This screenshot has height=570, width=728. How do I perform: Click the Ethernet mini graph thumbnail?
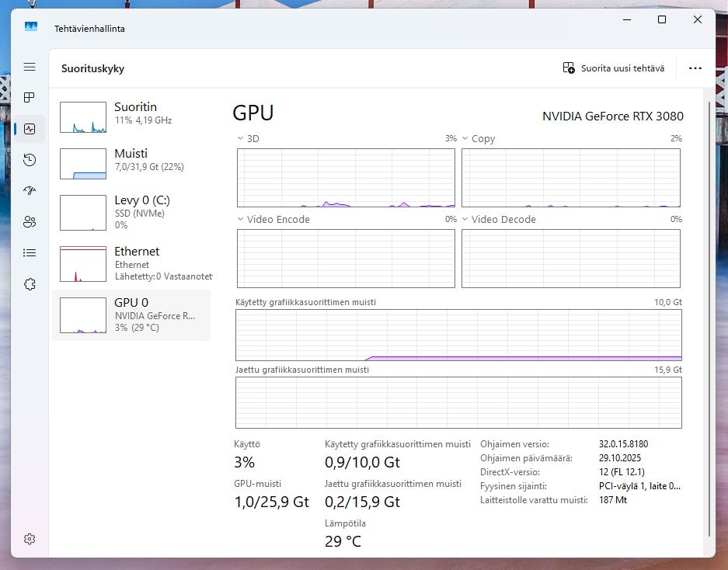coord(83,264)
